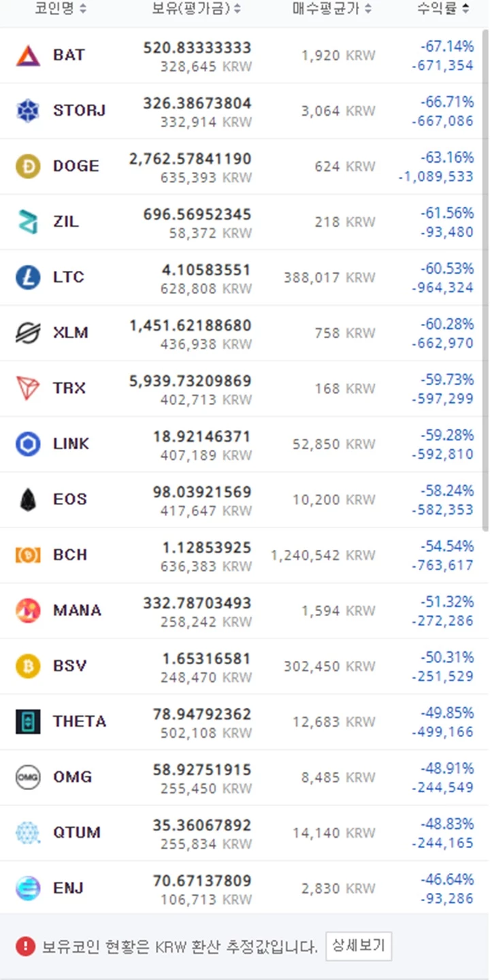The image size is (490, 980).
Task: Click the THETA coin icon
Action: (x=28, y=721)
